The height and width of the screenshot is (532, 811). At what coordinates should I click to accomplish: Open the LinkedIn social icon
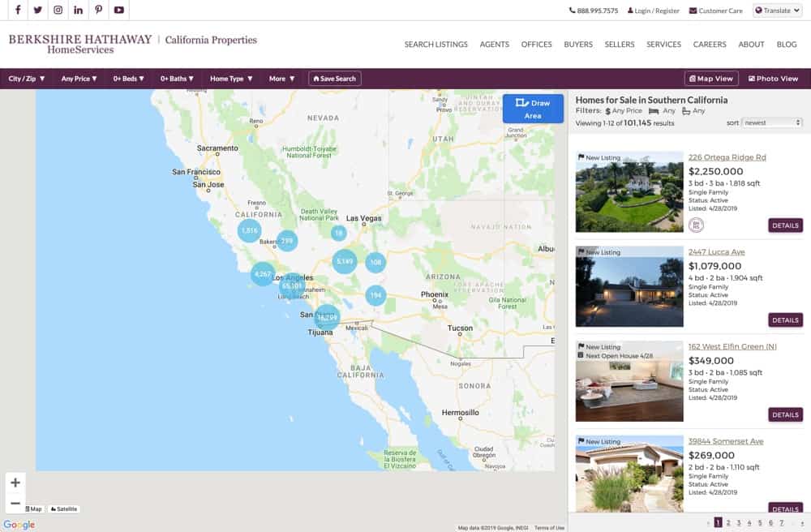(x=78, y=10)
